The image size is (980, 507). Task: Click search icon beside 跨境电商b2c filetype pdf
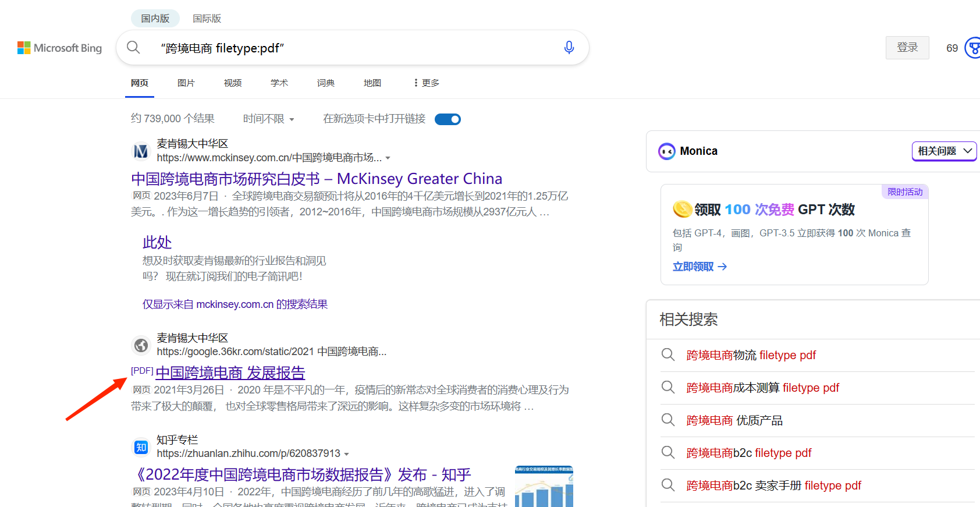click(668, 452)
